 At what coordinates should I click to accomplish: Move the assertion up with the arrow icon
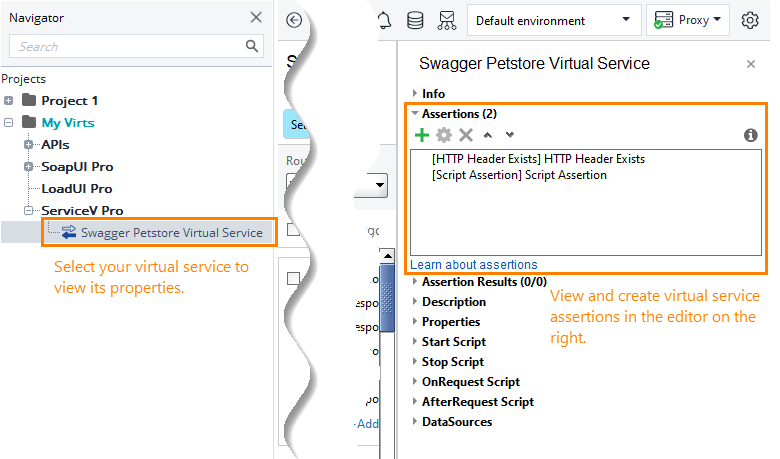(488, 135)
